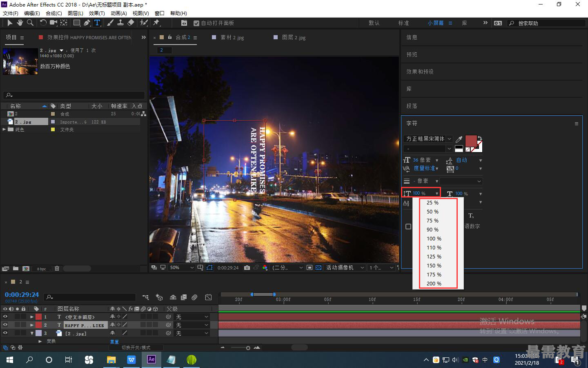Image resolution: width=588 pixels, height=368 pixels.
Task: Toggle transparency grid in viewer
Action: (x=318, y=267)
